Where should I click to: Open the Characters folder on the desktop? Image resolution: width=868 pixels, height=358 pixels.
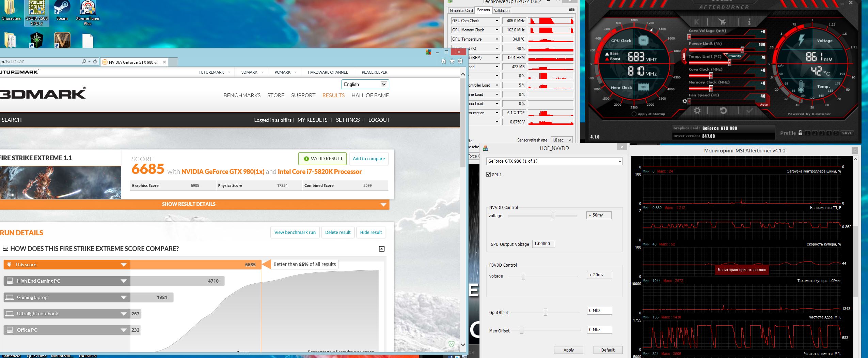pyautogui.click(x=11, y=11)
